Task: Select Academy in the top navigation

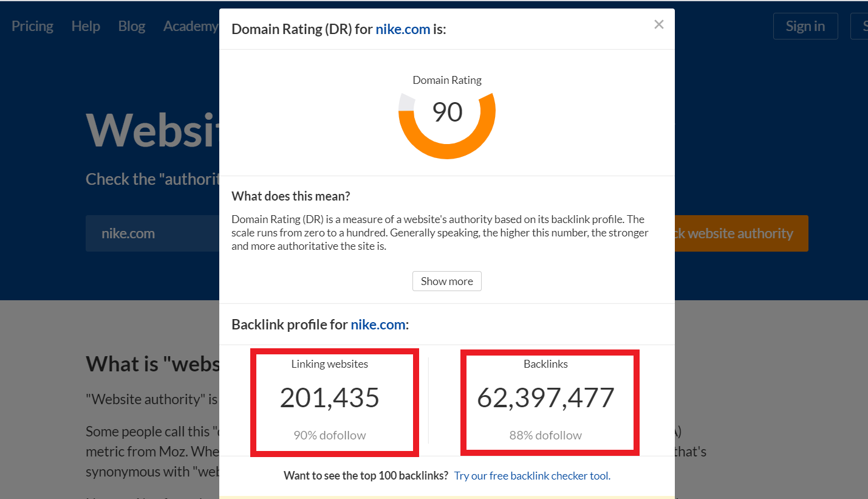Action: (x=190, y=26)
